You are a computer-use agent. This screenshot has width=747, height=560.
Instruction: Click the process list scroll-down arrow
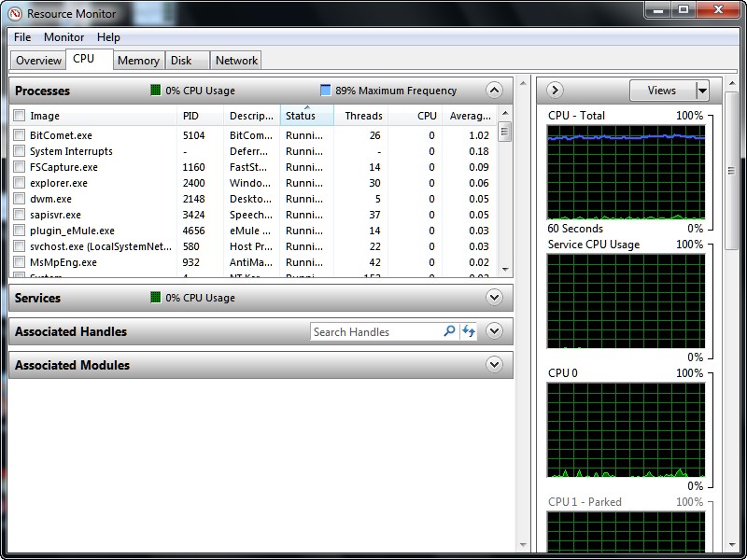click(505, 270)
